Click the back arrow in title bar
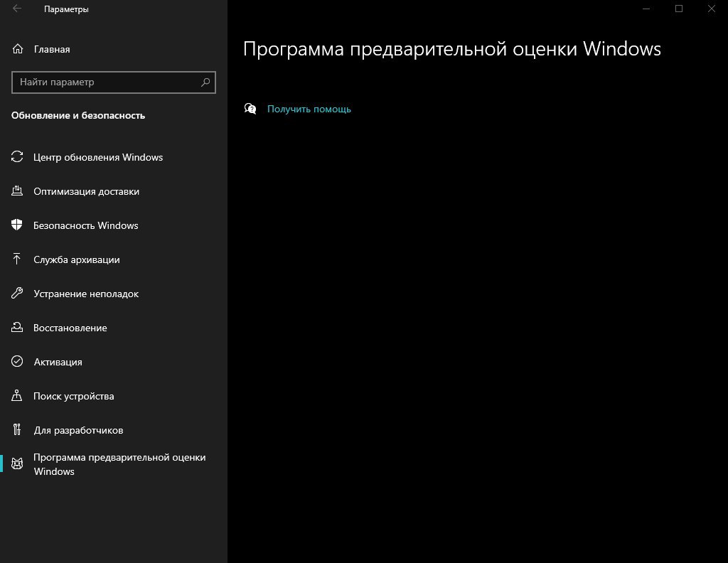The image size is (728, 563). tap(17, 9)
